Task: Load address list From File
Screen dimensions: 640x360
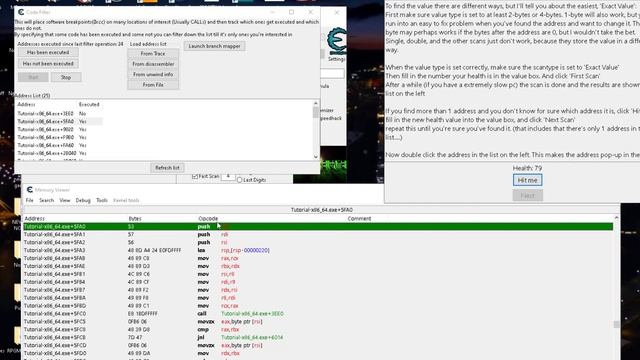Action: (x=153, y=85)
